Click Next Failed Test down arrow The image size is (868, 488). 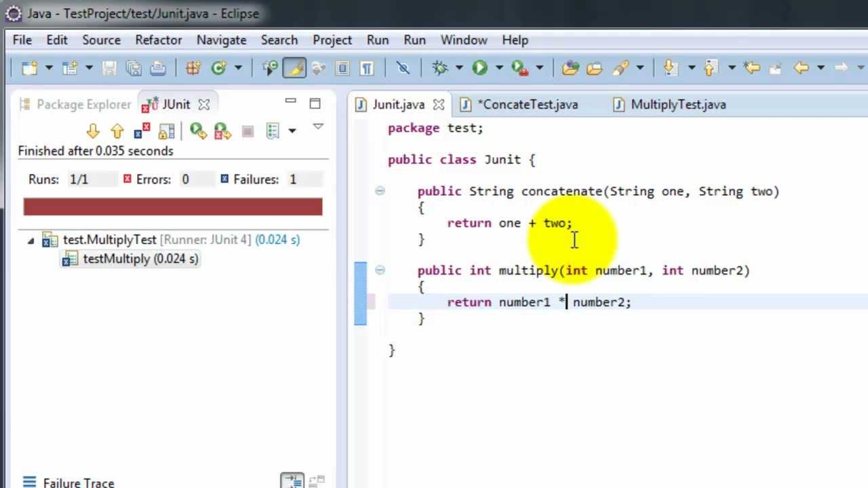click(93, 131)
